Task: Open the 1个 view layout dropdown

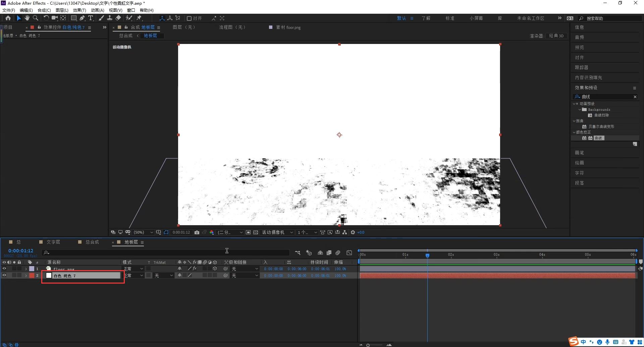Action: [x=307, y=232]
